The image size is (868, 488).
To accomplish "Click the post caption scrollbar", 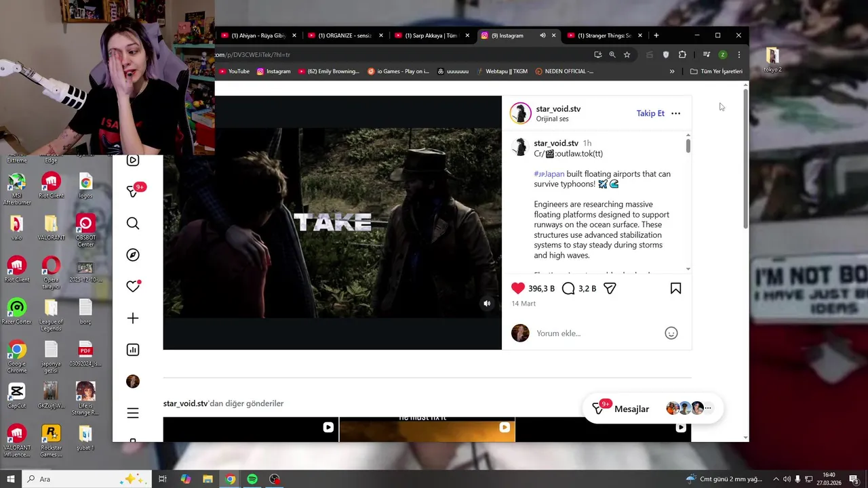I will coord(688,145).
